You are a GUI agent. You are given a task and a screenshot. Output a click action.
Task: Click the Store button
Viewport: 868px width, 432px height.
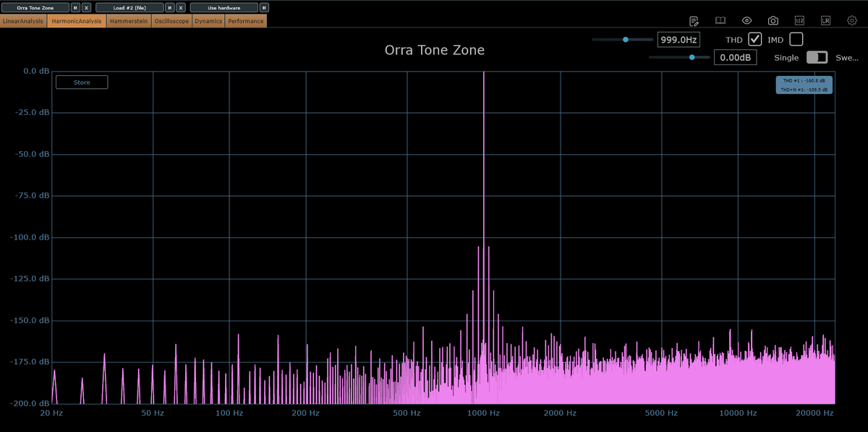coord(82,82)
